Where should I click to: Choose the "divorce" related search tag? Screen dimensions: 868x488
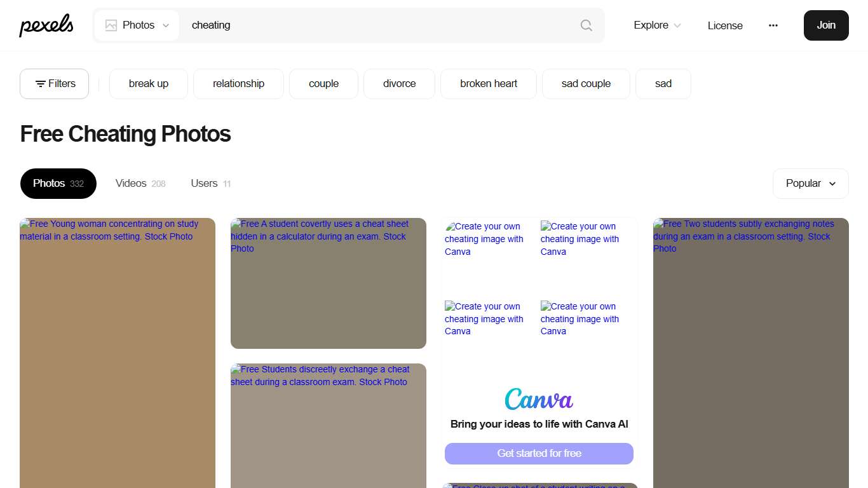399,84
